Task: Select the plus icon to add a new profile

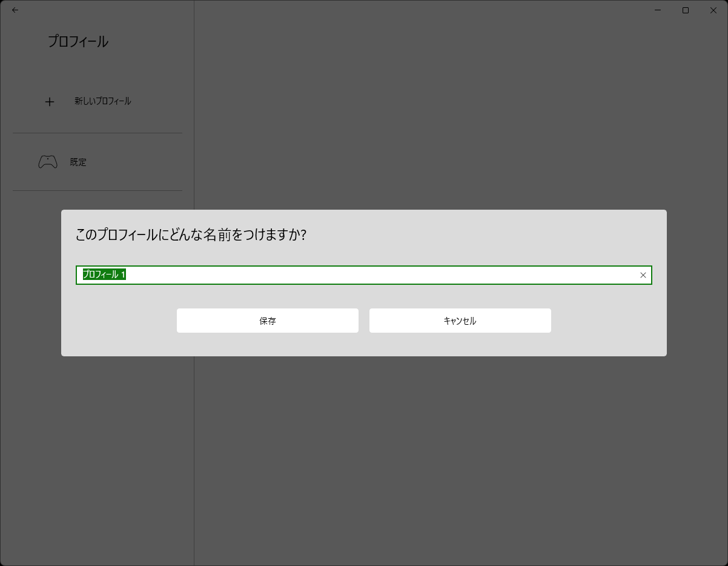Action: pos(49,101)
